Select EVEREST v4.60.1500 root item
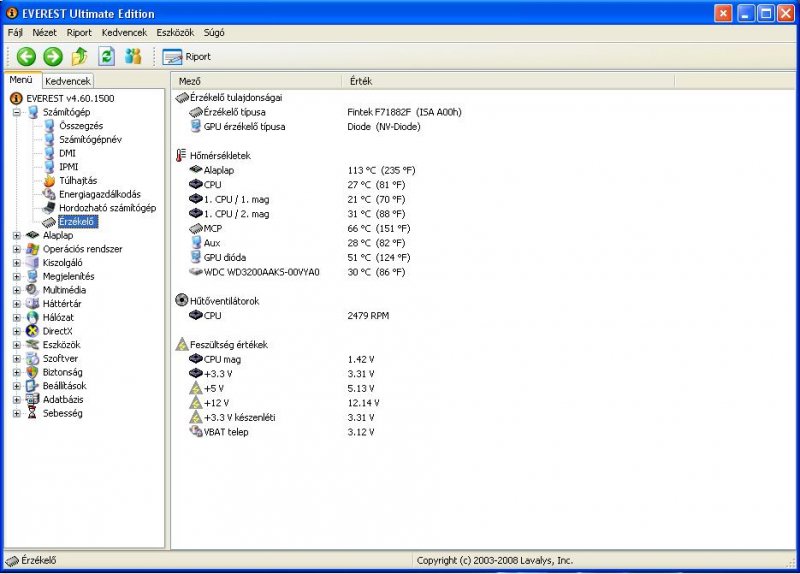Viewport: 800px width, 574px height. [70, 98]
